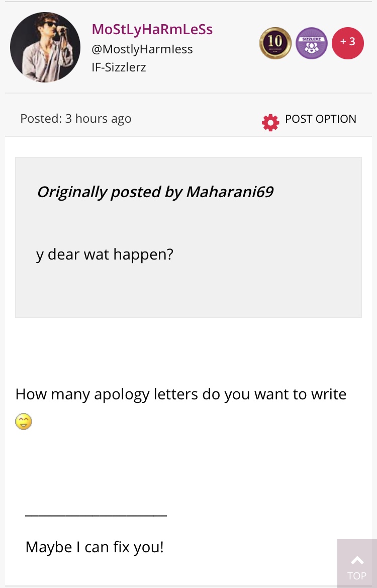Click the Posted 3 hours ago timestamp

click(75, 119)
